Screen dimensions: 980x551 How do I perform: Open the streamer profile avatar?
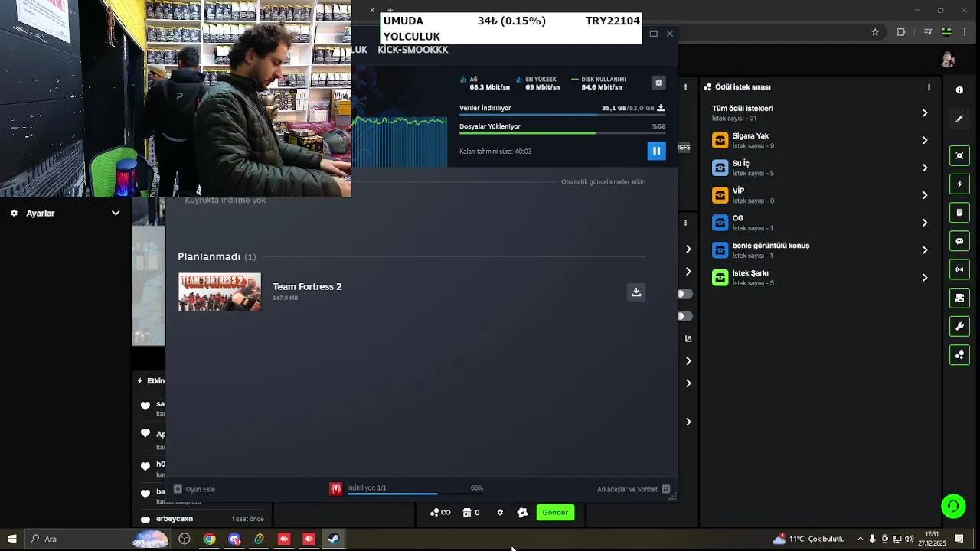click(x=948, y=60)
